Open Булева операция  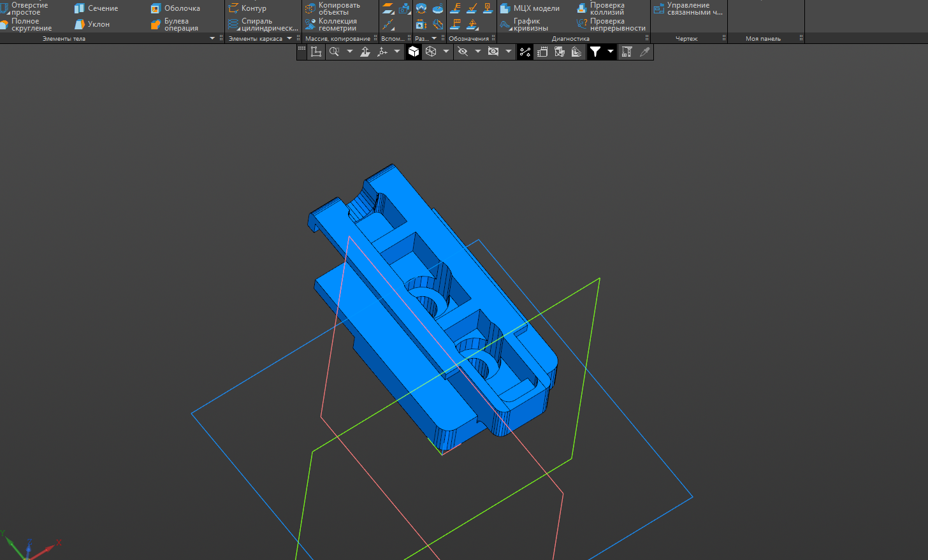[x=175, y=24]
